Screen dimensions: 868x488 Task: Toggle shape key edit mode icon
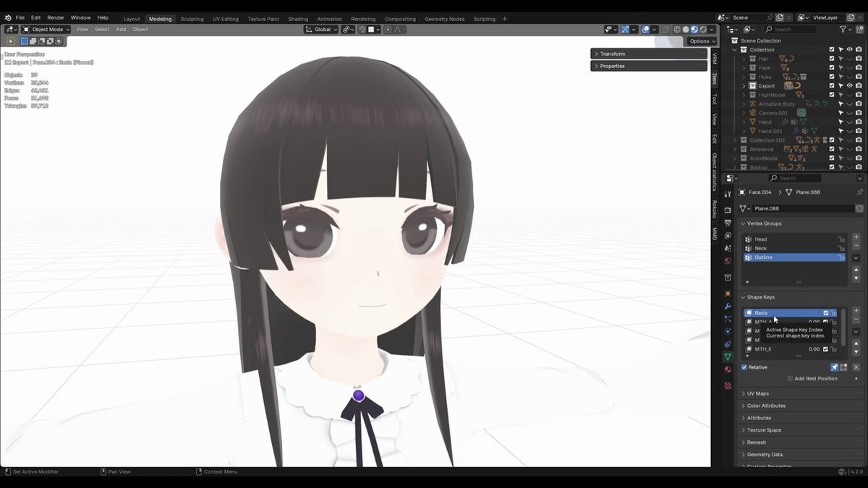coord(843,367)
